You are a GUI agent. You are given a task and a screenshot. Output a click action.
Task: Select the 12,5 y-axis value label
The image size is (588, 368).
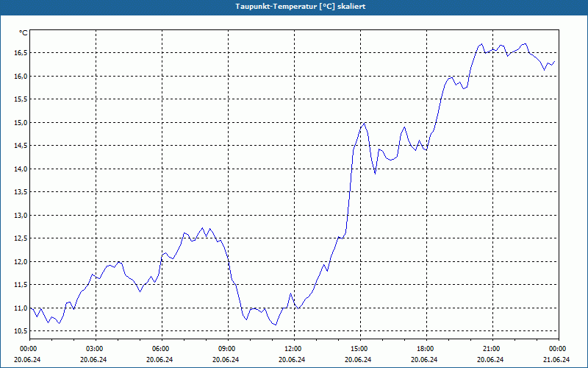(x=21, y=238)
